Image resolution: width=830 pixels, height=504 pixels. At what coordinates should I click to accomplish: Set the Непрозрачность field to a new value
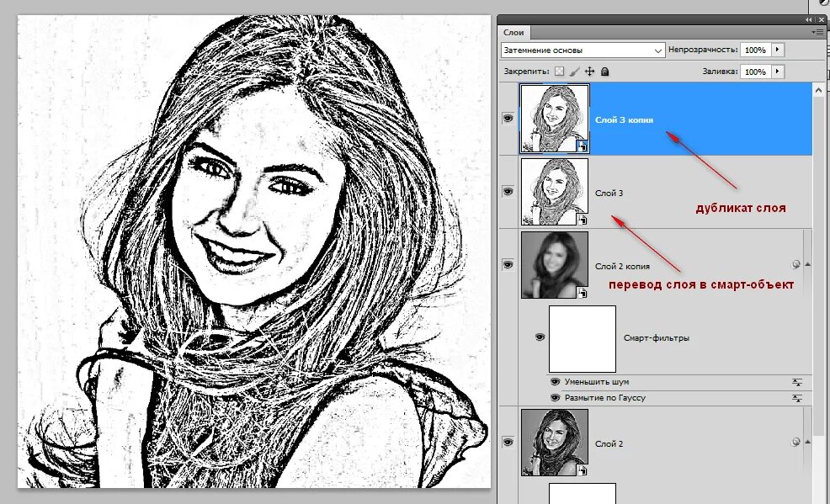click(x=756, y=50)
